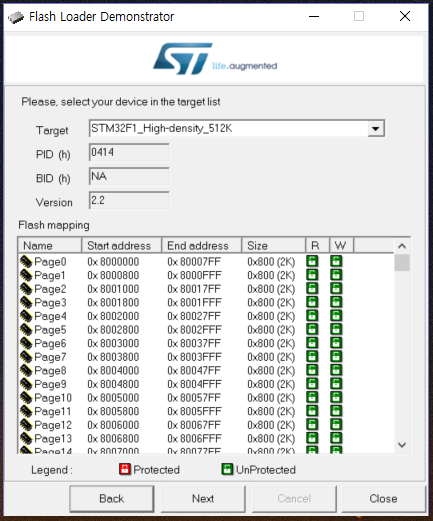This screenshot has width=433, height=521.
Task: Click Page0 read protection lock icon
Action: point(312,261)
